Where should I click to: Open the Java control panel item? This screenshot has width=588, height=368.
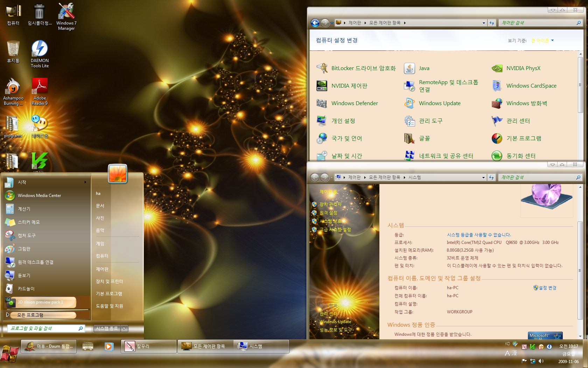point(416,68)
